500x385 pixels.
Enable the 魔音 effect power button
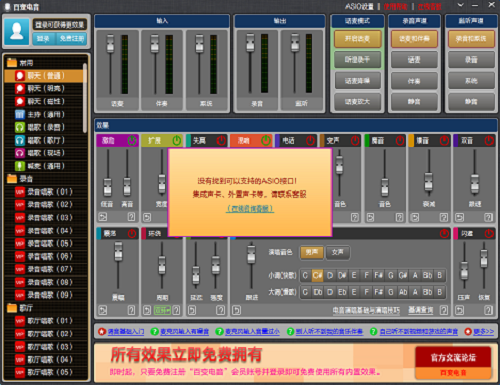tap(400, 141)
